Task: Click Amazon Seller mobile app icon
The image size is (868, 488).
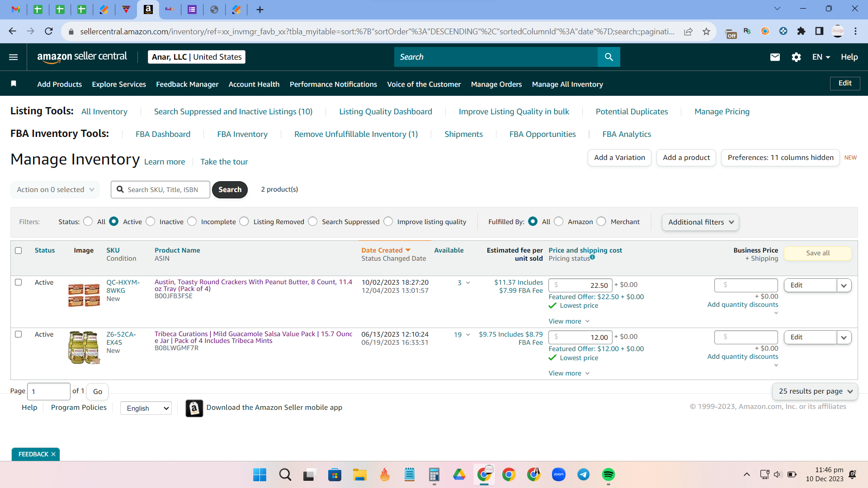Action: point(194,408)
